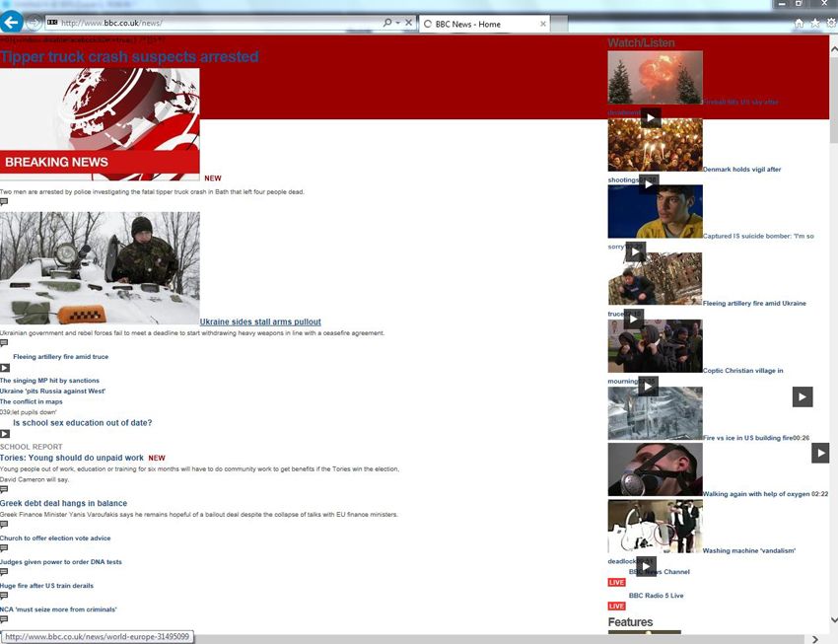Click the browser Forward arrow button
838x644 pixels.
(x=34, y=22)
